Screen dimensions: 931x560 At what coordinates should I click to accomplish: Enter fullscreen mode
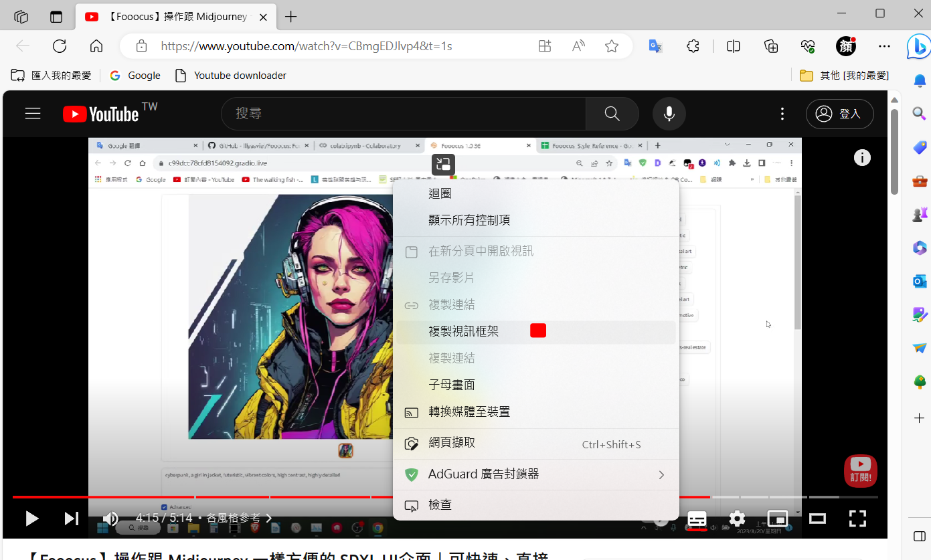tap(857, 519)
